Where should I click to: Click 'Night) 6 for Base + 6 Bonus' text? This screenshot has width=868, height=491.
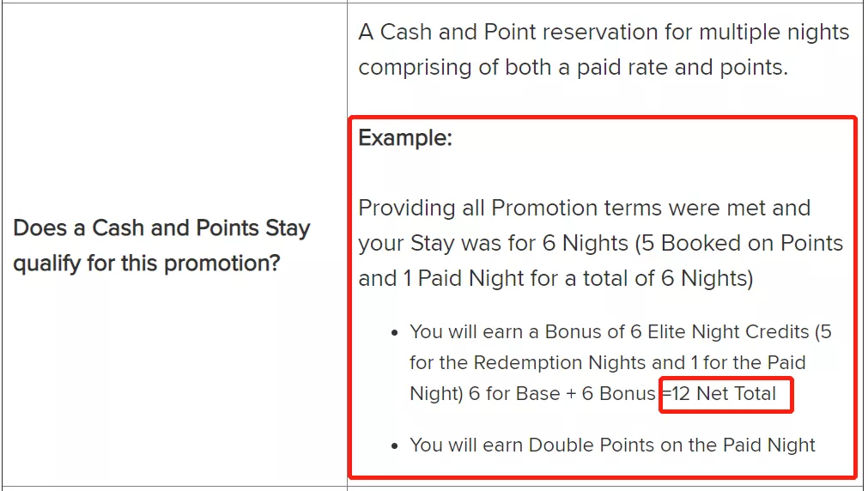(x=532, y=394)
